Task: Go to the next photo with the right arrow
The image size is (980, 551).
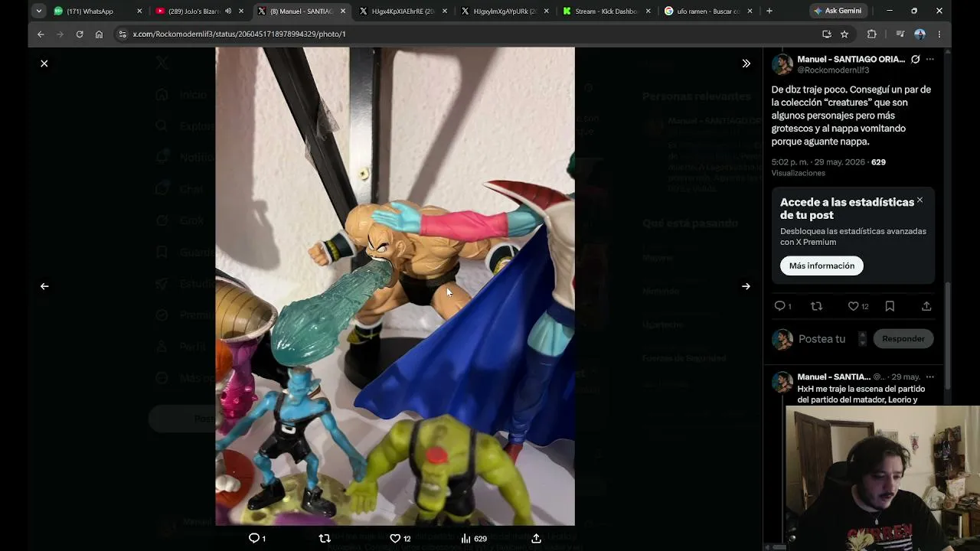Action: [746, 286]
